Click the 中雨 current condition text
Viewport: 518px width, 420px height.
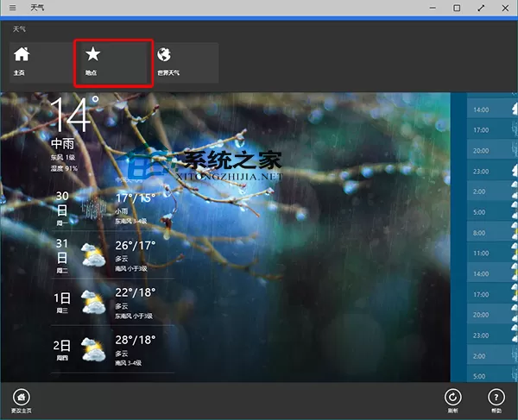pos(63,143)
